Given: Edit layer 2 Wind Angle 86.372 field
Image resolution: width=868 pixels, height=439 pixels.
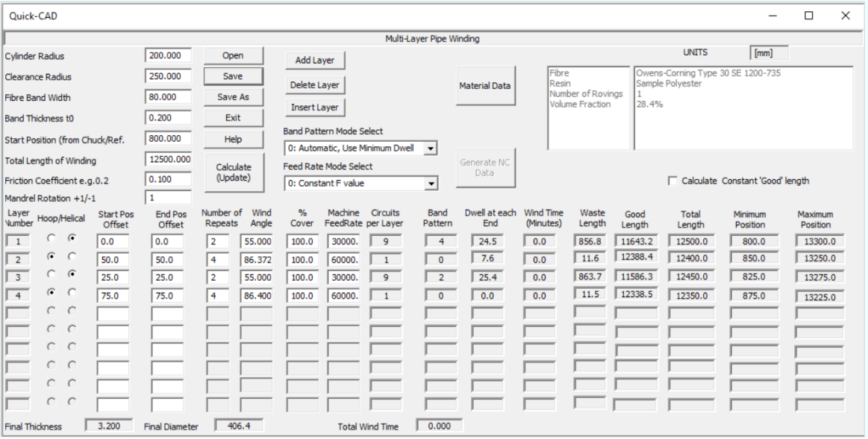Looking at the screenshot, I should [x=256, y=259].
